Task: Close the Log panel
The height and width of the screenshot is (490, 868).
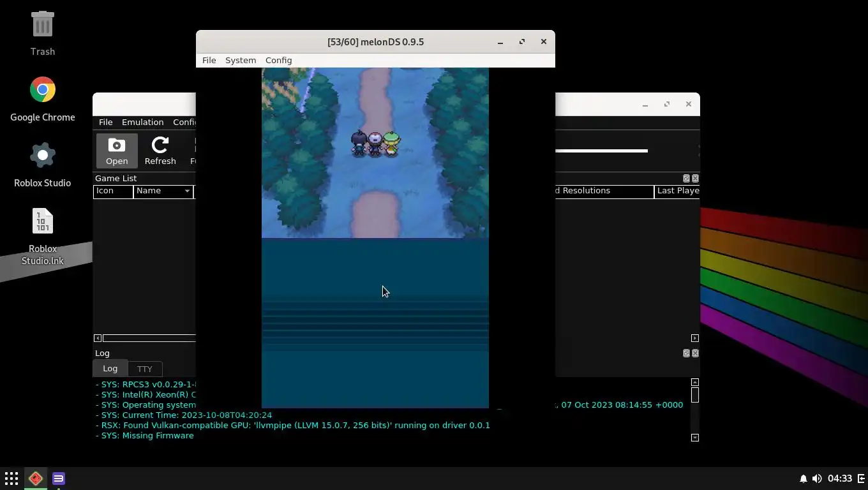Action: (695, 353)
